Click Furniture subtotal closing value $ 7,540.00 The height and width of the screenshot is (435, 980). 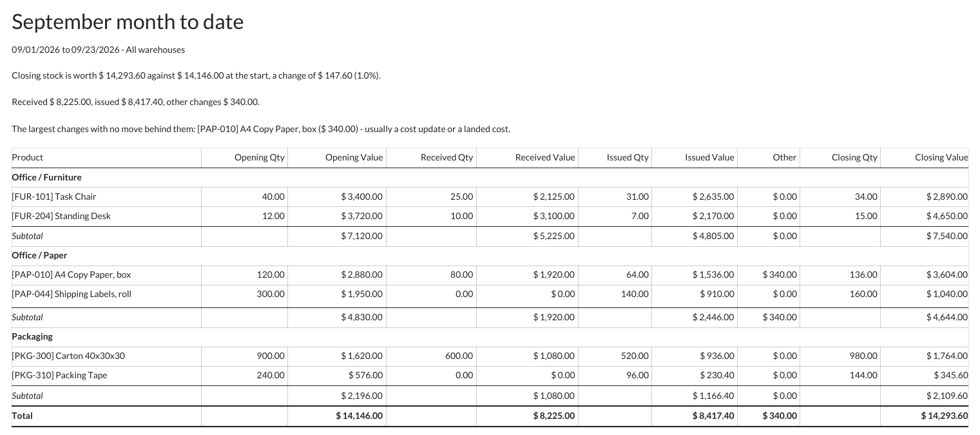click(946, 236)
